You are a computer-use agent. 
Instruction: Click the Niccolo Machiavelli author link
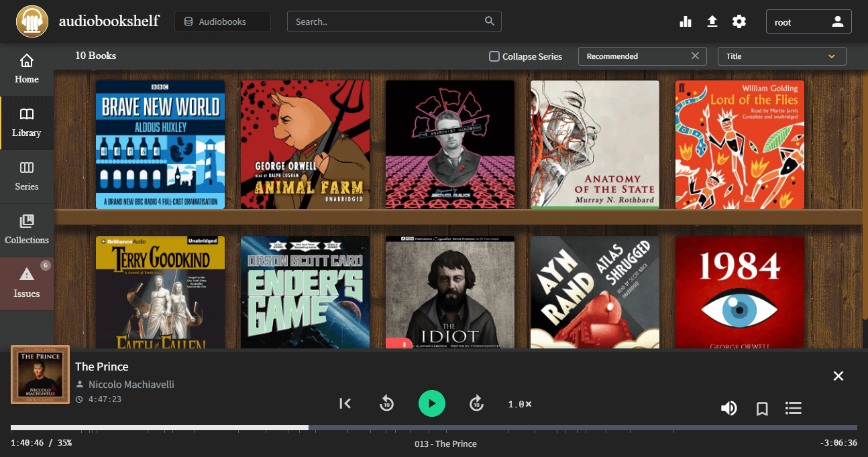[131, 384]
